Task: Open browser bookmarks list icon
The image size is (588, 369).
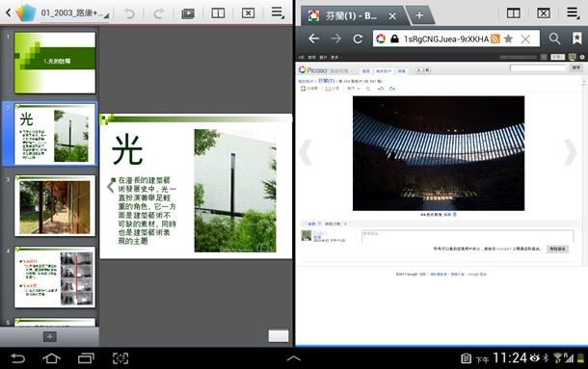Action: 576,39
